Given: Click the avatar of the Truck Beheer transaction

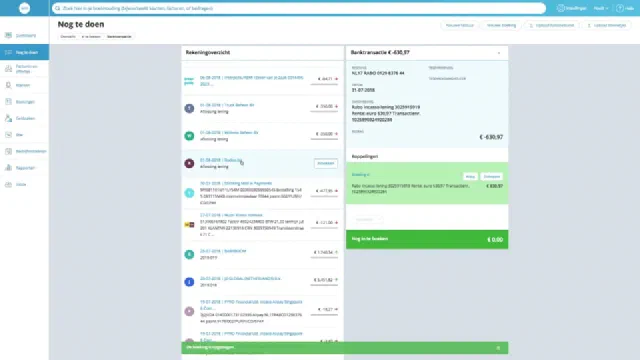Looking at the screenshot, I should pos(189,108).
